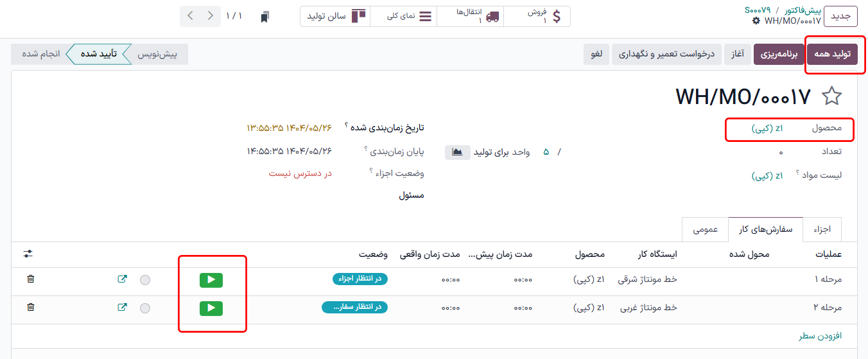Click the bookmark icon in top bar
The width and height of the screenshot is (868, 359).
point(265,17)
